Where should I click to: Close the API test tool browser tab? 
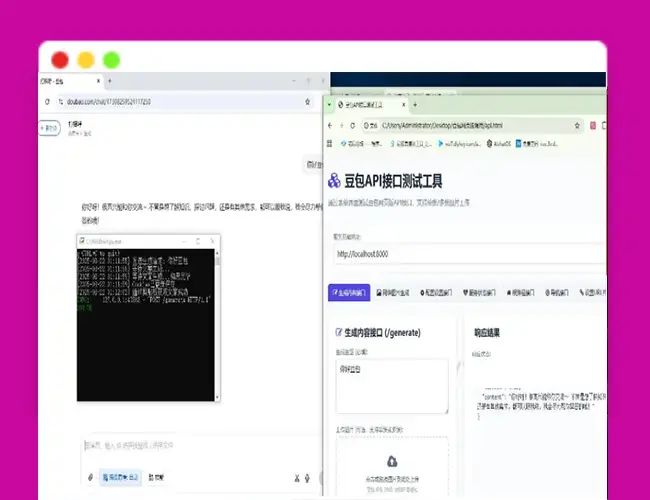coord(403,105)
